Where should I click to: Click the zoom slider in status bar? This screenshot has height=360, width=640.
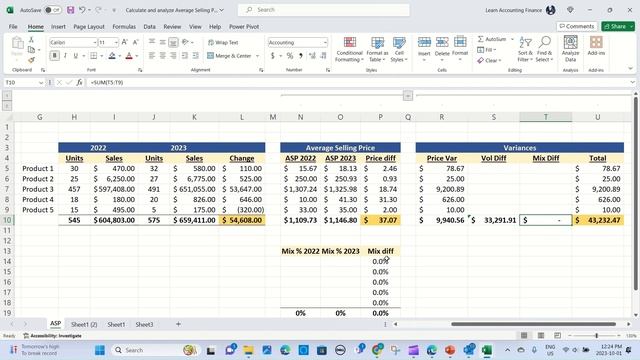[x=596, y=336]
